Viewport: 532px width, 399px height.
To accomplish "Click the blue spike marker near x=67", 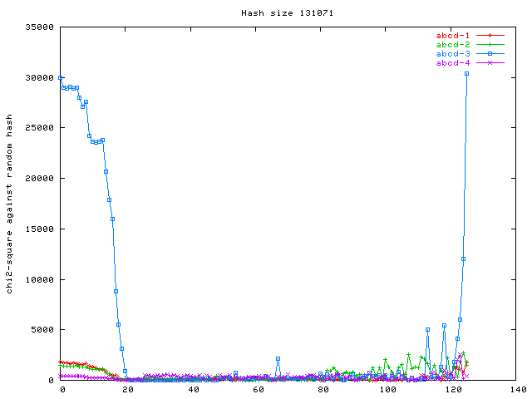I will coord(278,358).
